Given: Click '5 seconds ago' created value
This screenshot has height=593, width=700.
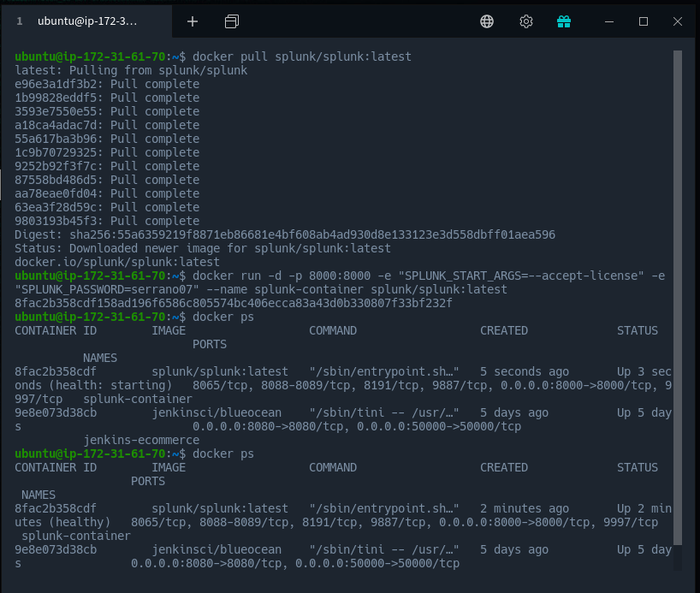Looking at the screenshot, I should point(525,372).
